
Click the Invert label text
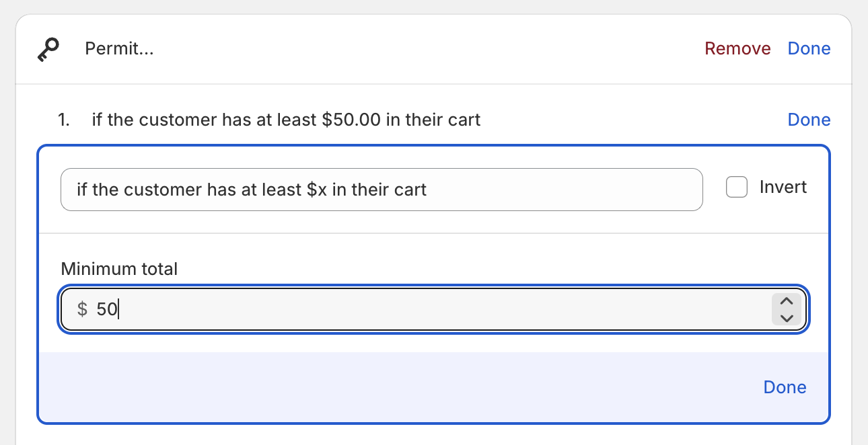pos(783,187)
